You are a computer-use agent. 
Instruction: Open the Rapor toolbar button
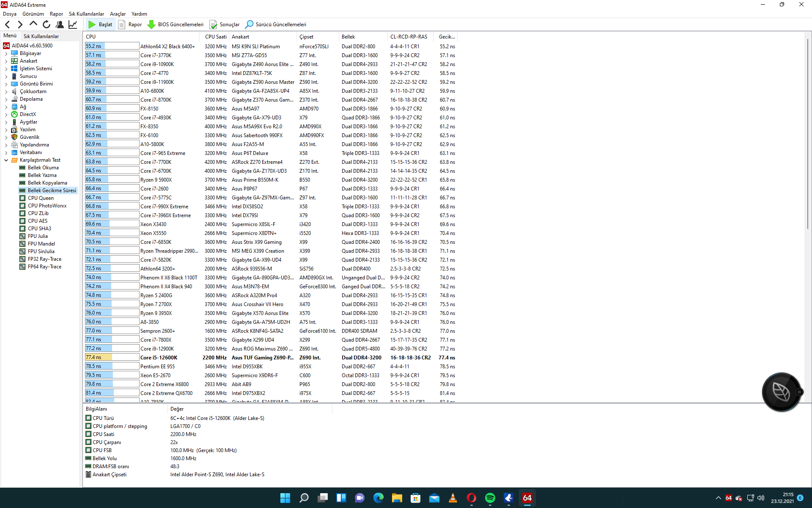(x=130, y=25)
